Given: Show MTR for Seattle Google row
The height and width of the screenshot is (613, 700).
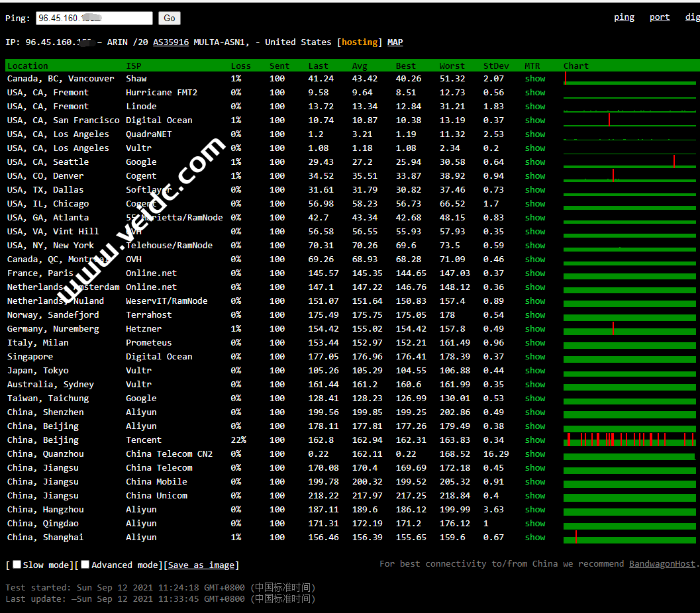Looking at the screenshot, I should point(535,162).
